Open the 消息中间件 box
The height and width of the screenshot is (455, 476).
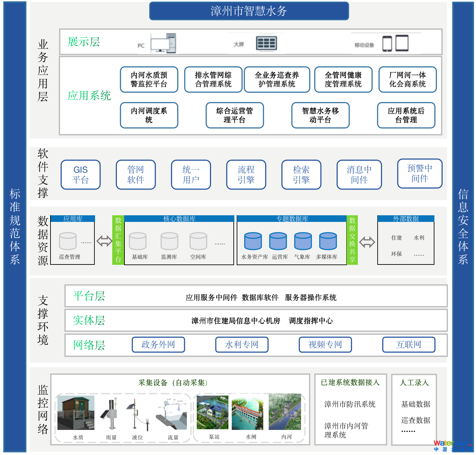[359, 175]
